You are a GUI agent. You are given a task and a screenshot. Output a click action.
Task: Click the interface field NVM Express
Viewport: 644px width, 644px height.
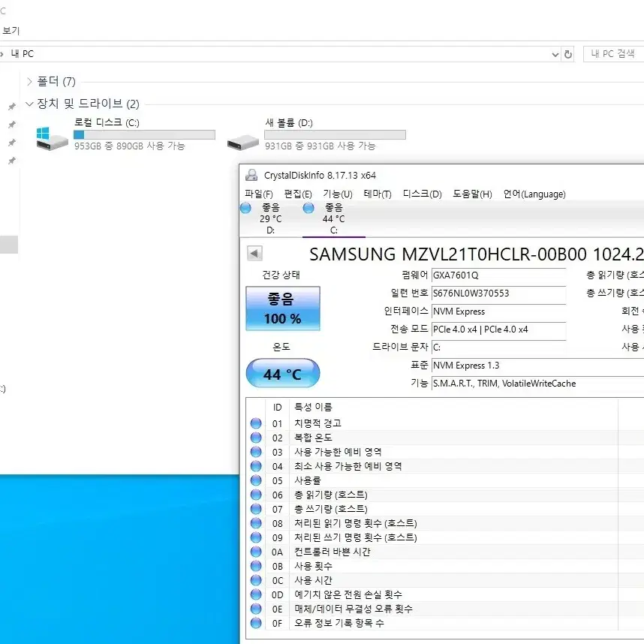coord(498,311)
